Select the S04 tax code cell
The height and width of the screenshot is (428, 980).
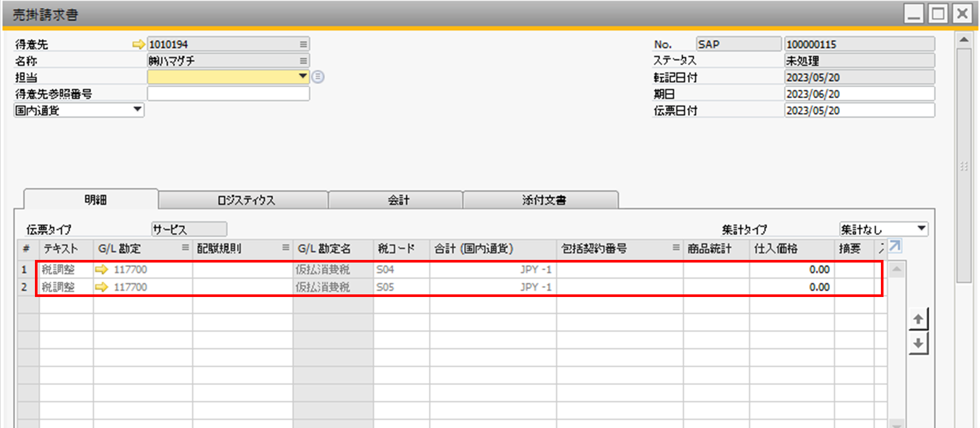[401, 270]
